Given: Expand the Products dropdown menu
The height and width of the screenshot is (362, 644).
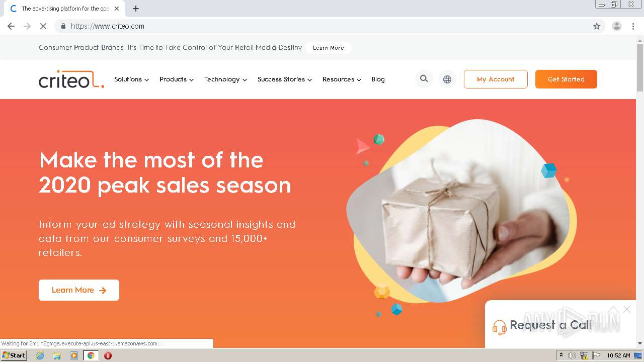Looking at the screenshot, I should coord(177,79).
